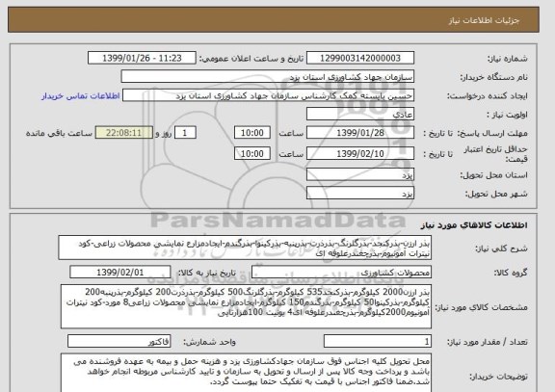Select the days remaining field showing 1
The image size is (555, 392).
[x=185, y=133]
